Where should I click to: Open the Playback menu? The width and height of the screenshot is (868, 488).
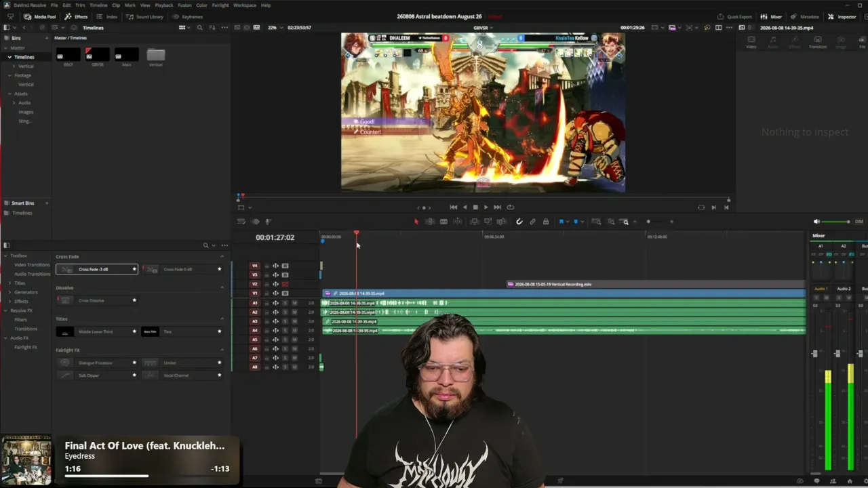(164, 5)
